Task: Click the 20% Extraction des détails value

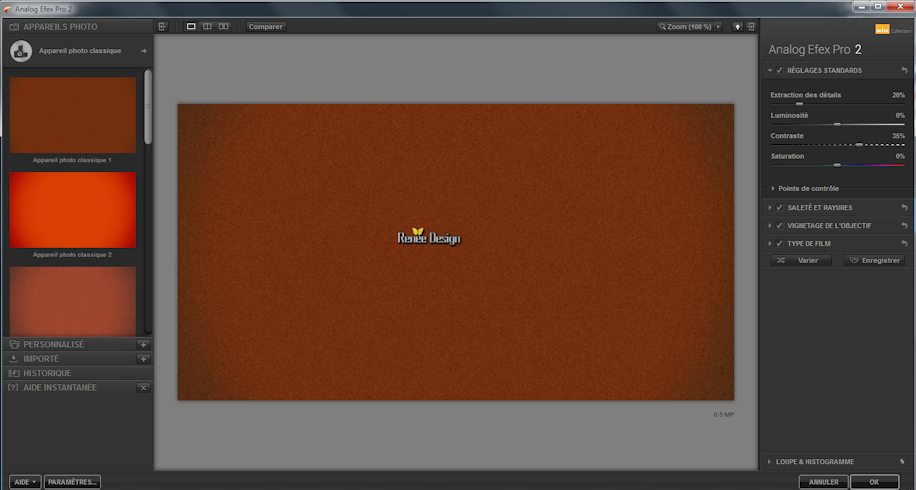Action: 898,95
